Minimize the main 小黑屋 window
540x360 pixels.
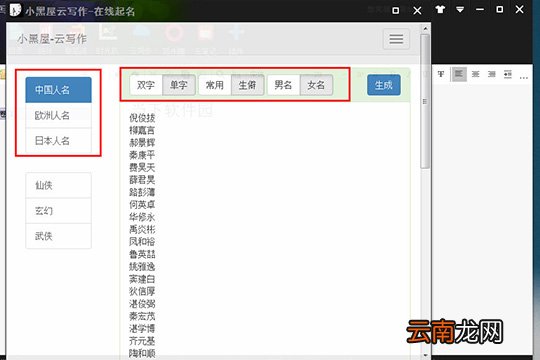[x=479, y=10]
